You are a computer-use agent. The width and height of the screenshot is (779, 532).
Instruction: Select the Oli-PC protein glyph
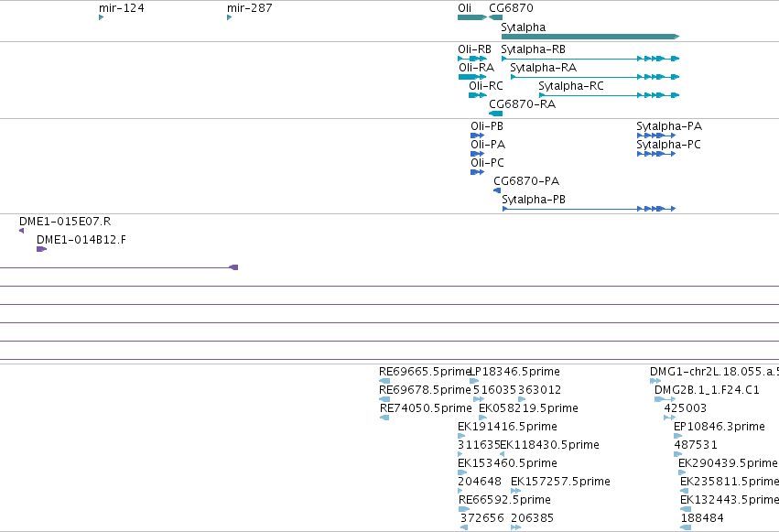click(x=477, y=172)
